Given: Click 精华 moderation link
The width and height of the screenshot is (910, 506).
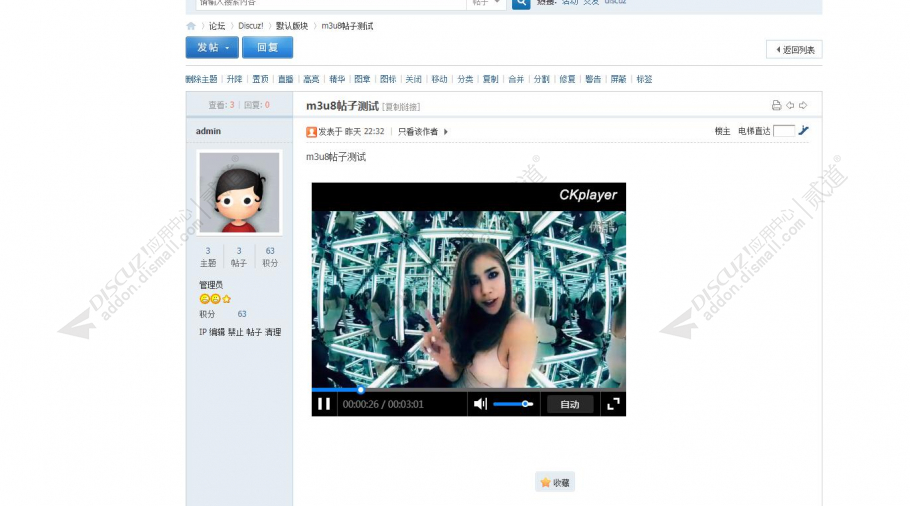Looking at the screenshot, I should (337, 79).
